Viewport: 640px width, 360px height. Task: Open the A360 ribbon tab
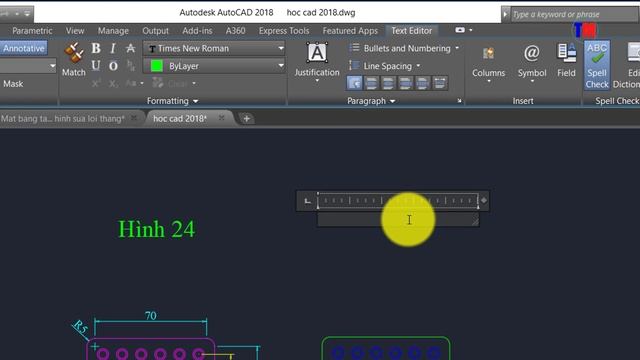[x=236, y=31]
